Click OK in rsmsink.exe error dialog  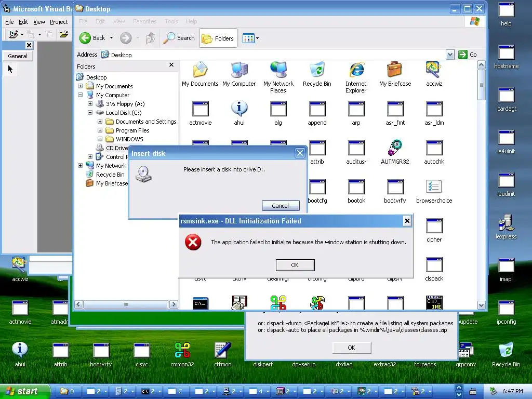coord(295,265)
